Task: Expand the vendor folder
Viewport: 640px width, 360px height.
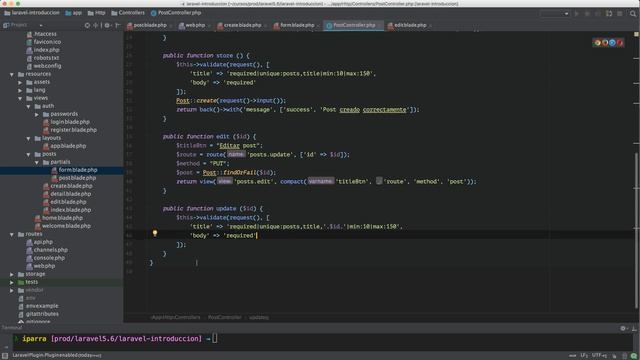Action: click(12, 290)
